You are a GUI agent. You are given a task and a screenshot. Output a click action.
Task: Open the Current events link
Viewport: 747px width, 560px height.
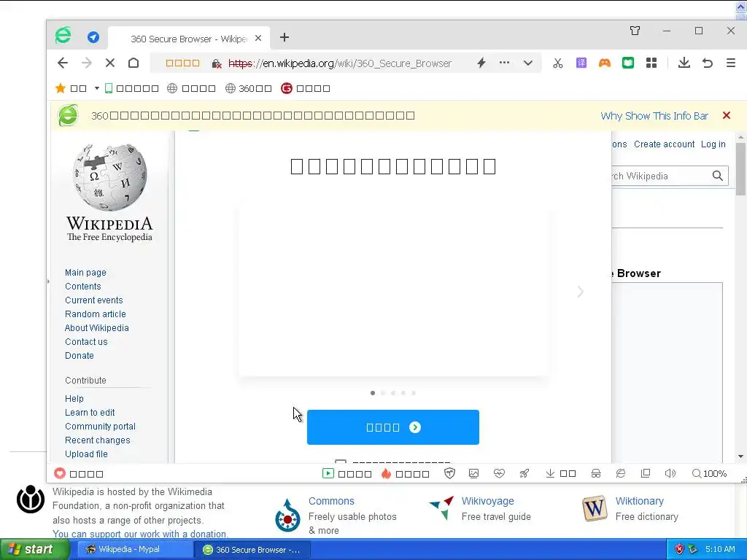(x=94, y=300)
